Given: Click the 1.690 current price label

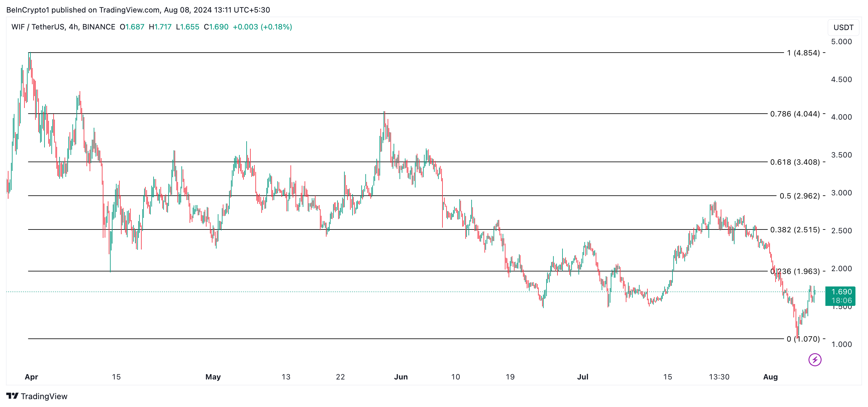Looking at the screenshot, I should coord(841,291).
